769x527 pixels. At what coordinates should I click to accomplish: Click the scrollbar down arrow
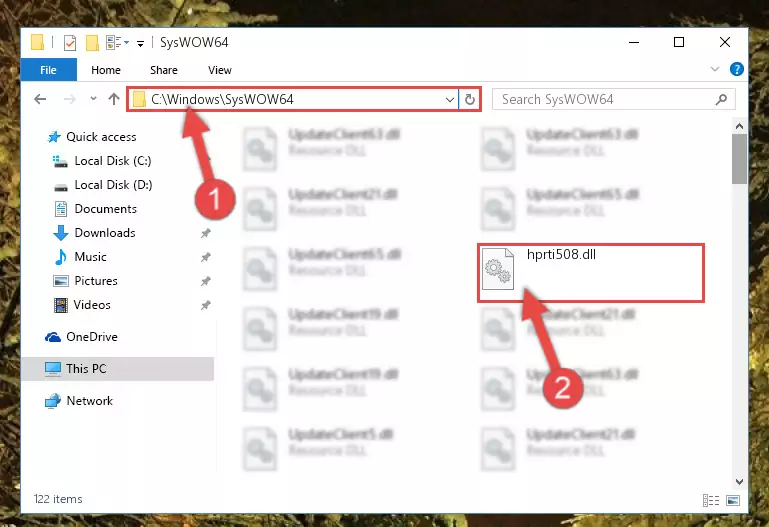tap(739, 481)
